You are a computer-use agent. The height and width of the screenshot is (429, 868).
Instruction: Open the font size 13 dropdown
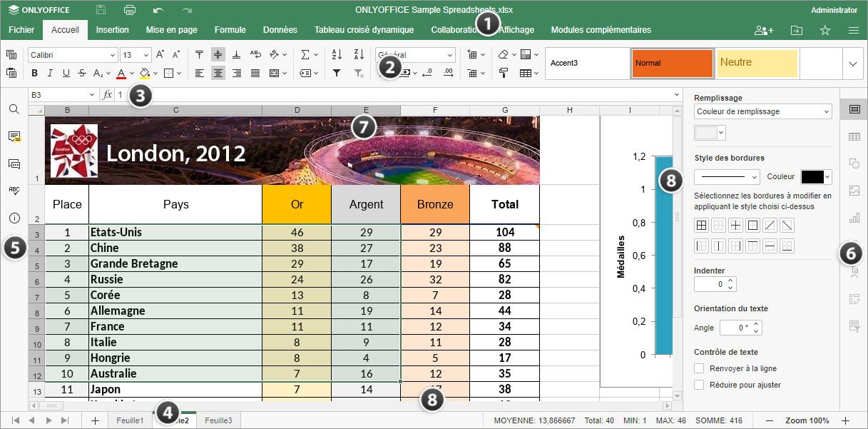pyautogui.click(x=146, y=55)
